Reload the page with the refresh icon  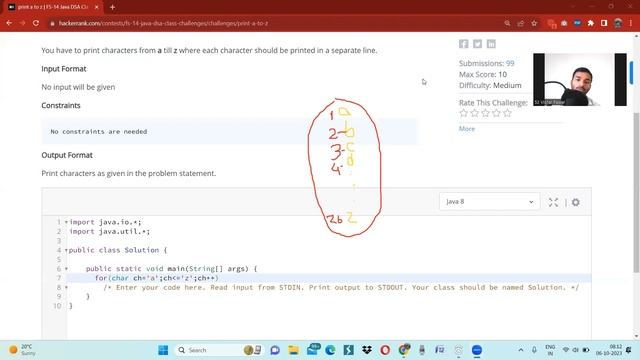36,23
